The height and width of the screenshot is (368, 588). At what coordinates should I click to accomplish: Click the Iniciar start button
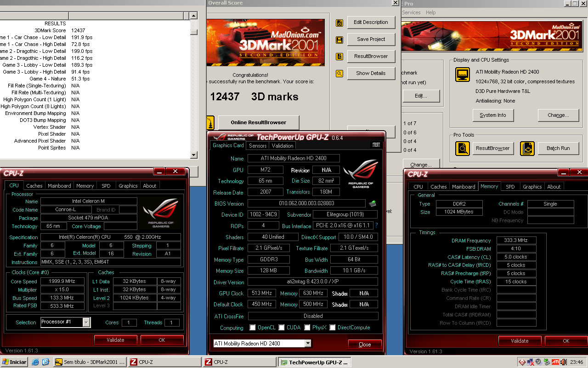(14, 362)
